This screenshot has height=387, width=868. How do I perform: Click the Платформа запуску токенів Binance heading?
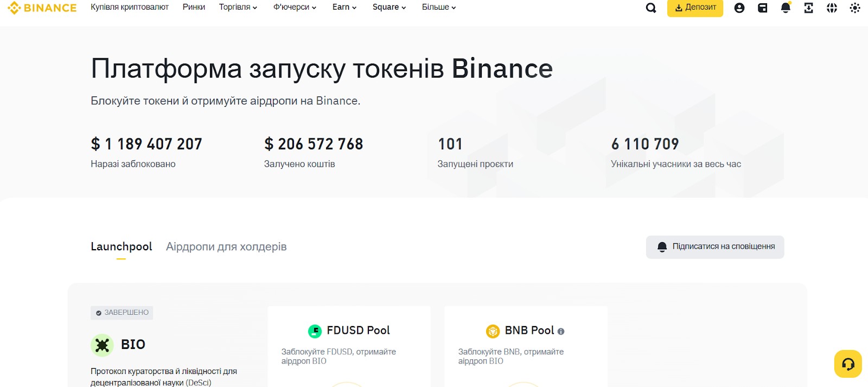322,69
